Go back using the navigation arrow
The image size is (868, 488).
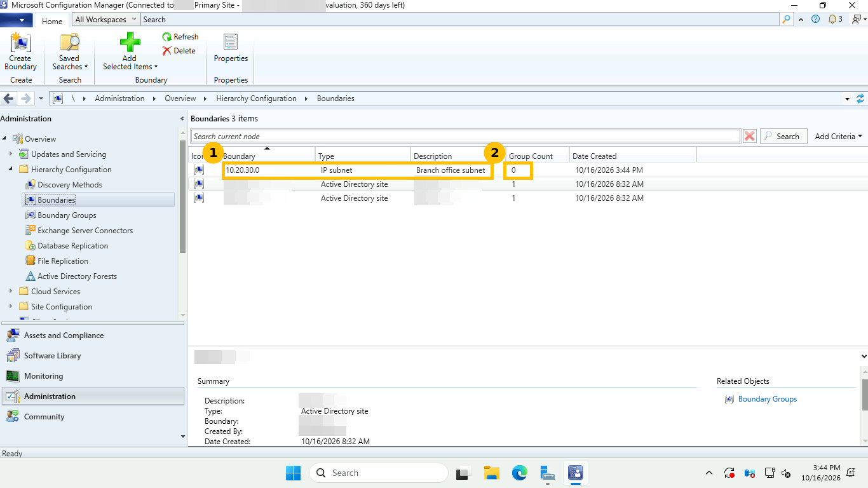click(x=10, y=98)
